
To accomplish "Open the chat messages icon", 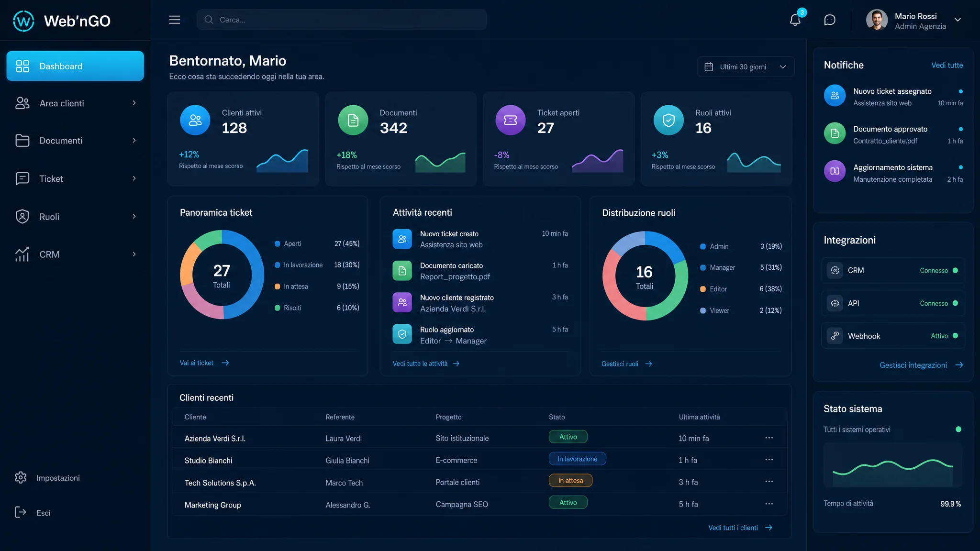I will coord(830,20).
